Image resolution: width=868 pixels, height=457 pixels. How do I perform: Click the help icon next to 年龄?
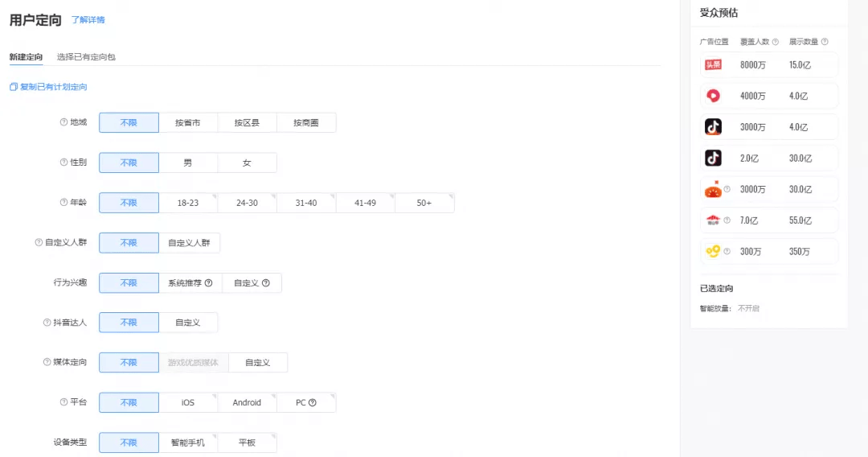[63, 202]
